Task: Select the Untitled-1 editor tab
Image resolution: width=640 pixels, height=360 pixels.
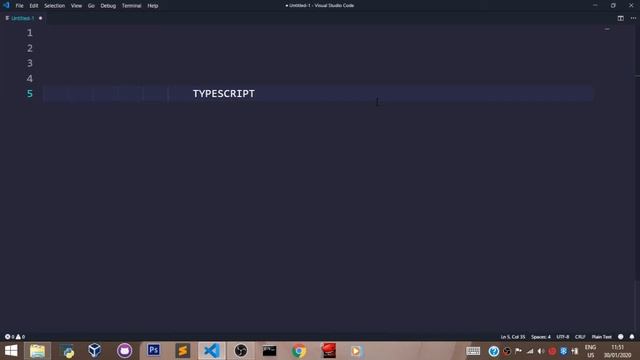Action: tap(22, 18)
